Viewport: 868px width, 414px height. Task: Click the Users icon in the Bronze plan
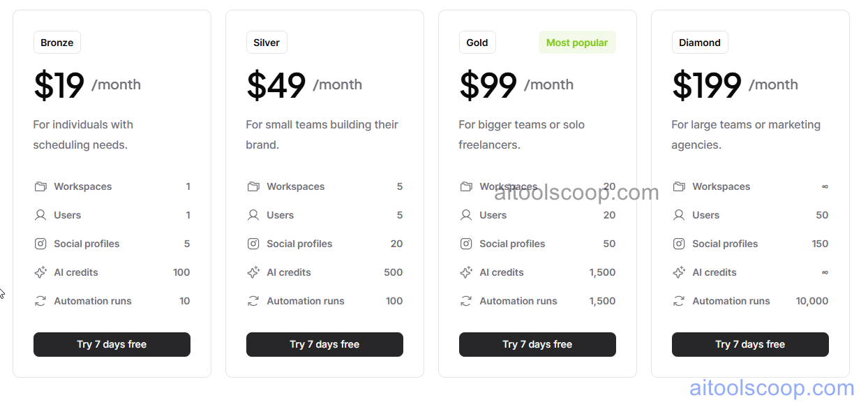coord(41,215)
